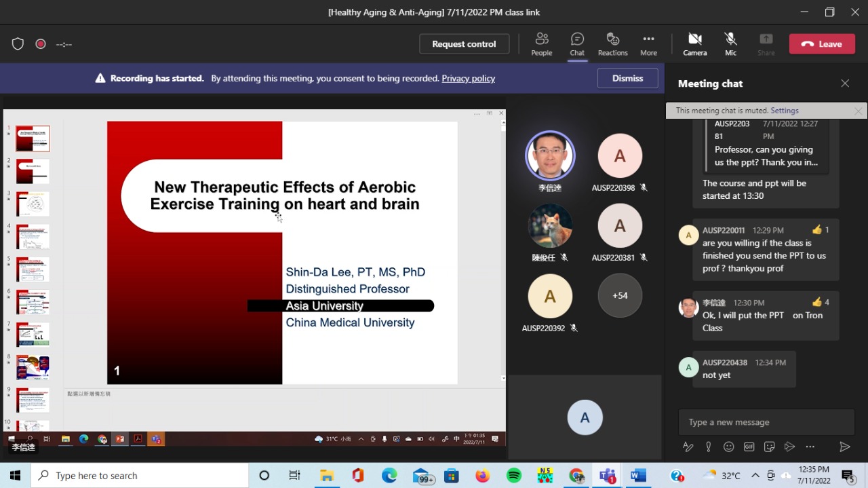Unmute the Mic
The width and height of the screenshot is (868, 488).
point(730,44)
